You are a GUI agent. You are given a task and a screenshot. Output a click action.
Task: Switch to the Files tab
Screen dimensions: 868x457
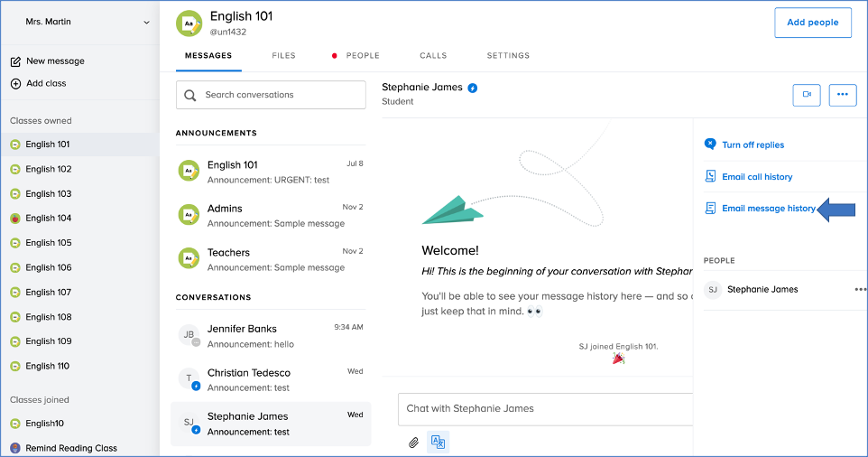point(283,56)
